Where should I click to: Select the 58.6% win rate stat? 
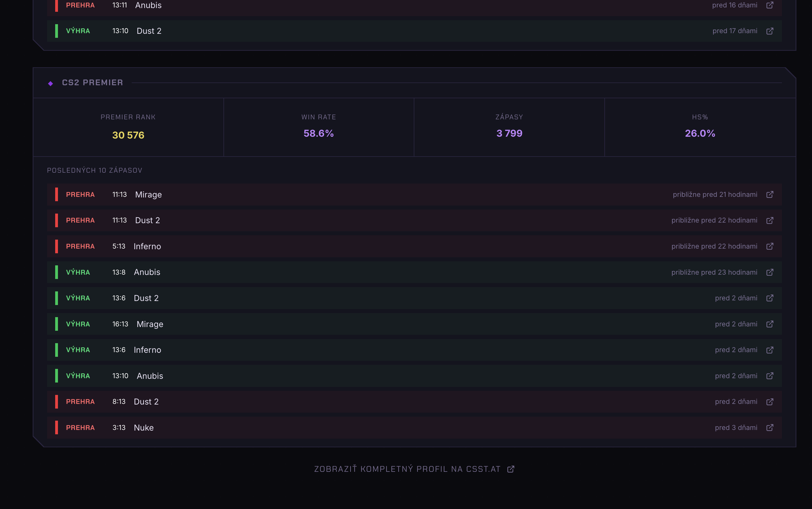(318, 133)
